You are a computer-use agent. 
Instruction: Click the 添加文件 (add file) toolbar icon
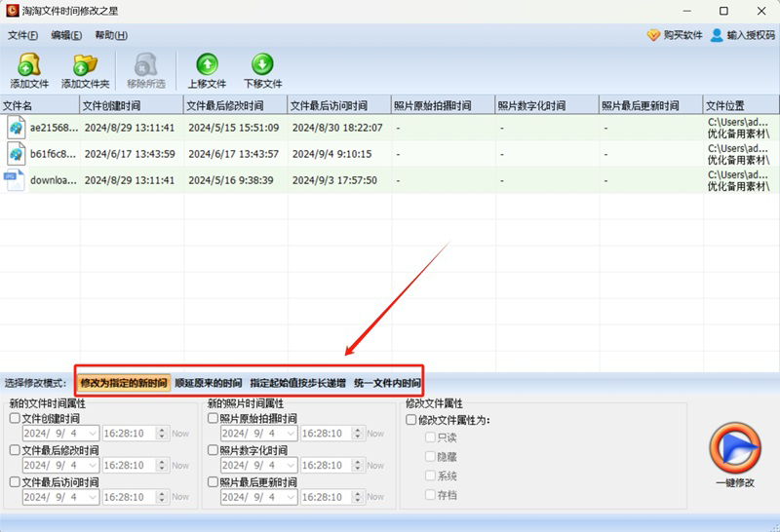click(x=29, y=64)
